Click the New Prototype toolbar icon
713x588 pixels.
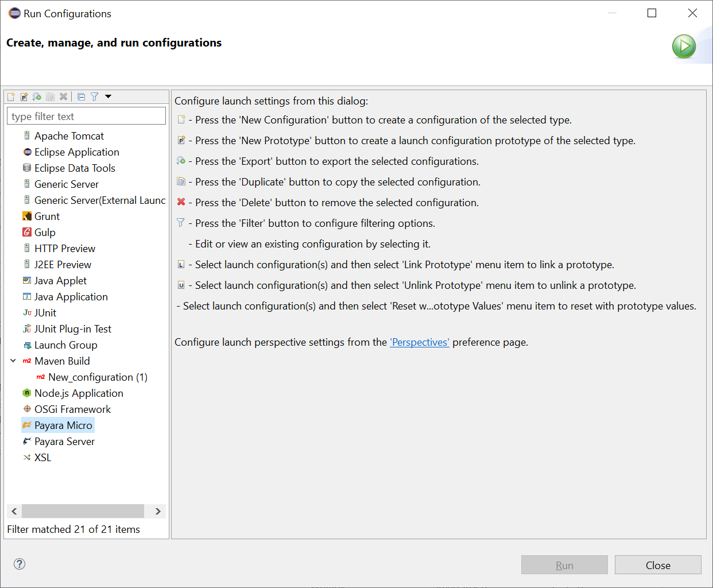(24, 97)
